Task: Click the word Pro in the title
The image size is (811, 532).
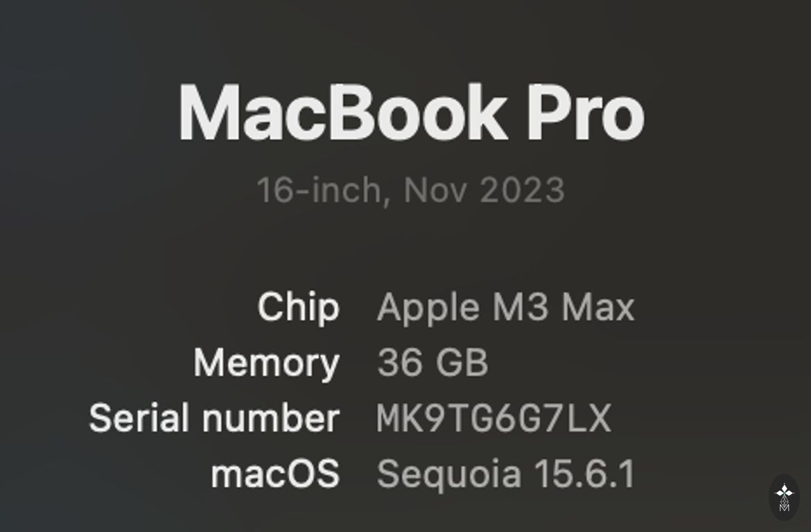Action: click(586, 114)
